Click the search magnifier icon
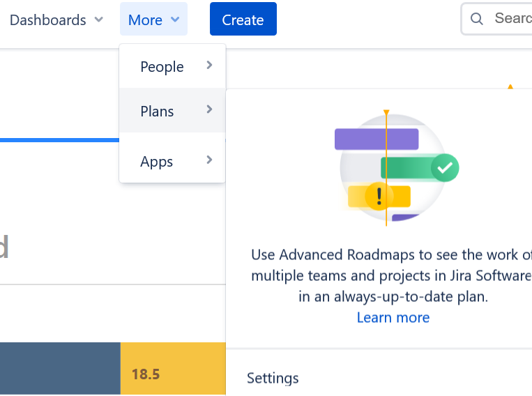The height and width of the screenshot is (396, 532). (x=477, y=19)
